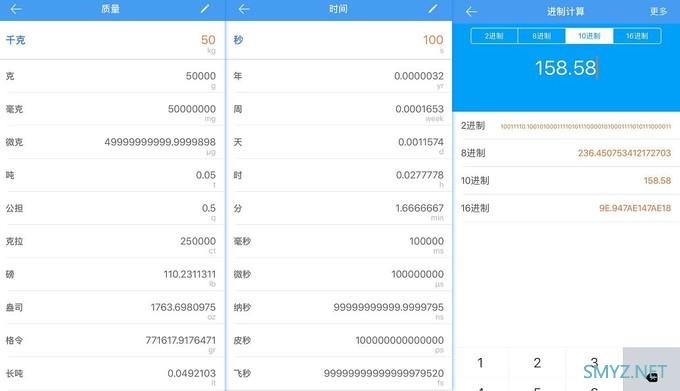Switch to the 16进制 tab
Viewport: 680px width, 391px height.
[x=637, y=36]
